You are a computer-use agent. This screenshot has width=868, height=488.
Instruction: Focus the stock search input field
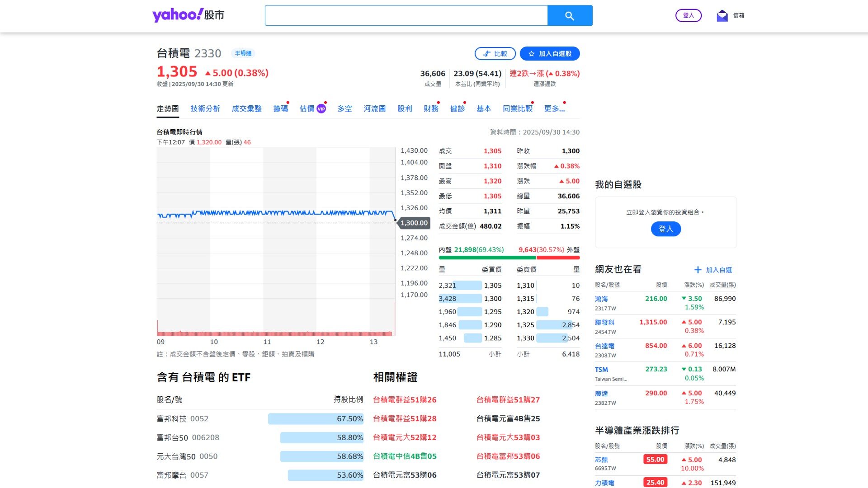tap(406, 16)
